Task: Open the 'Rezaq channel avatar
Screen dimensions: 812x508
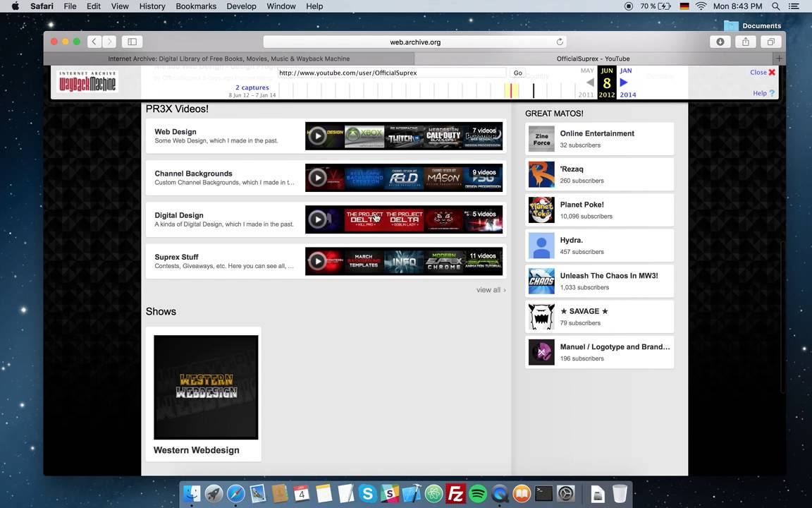Action: [541, 174]
